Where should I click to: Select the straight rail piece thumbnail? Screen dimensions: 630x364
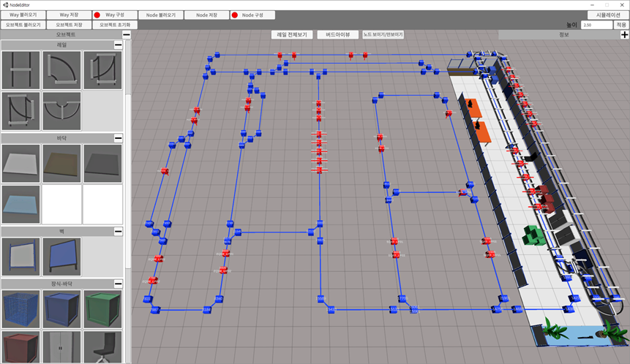click(x=21, y=70)
